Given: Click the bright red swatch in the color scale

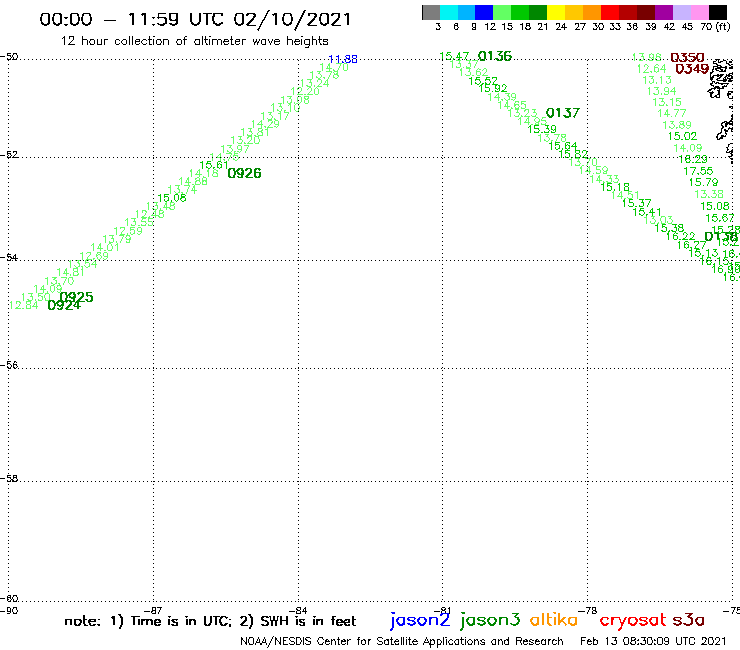Looking at the screenshot, I should click(x=610, y=12).
